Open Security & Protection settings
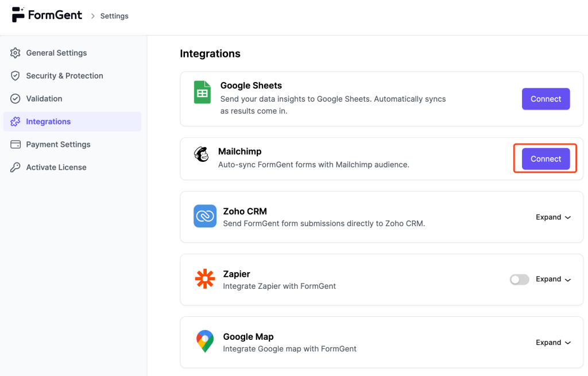Screen dimensions: 588x376 click(72, 76)
